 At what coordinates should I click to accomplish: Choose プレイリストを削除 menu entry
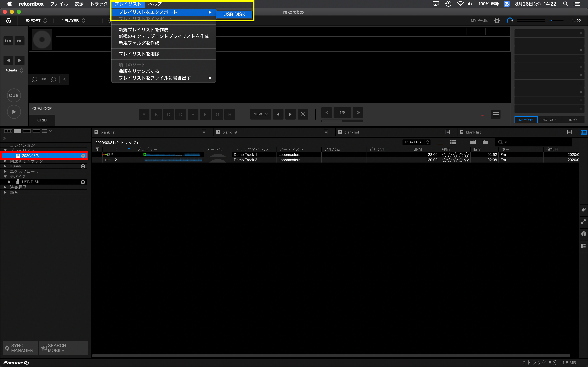139,54
